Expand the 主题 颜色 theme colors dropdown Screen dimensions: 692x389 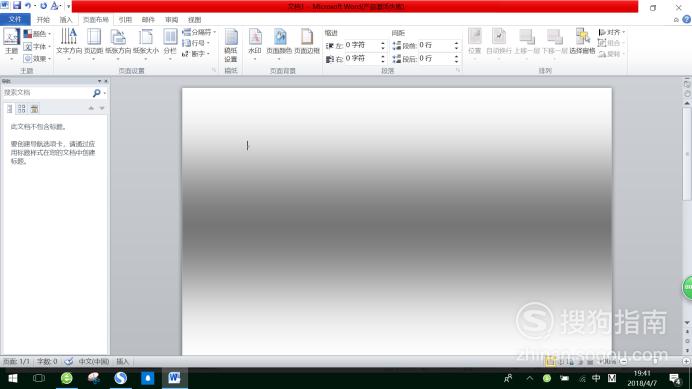pos(37,34)
